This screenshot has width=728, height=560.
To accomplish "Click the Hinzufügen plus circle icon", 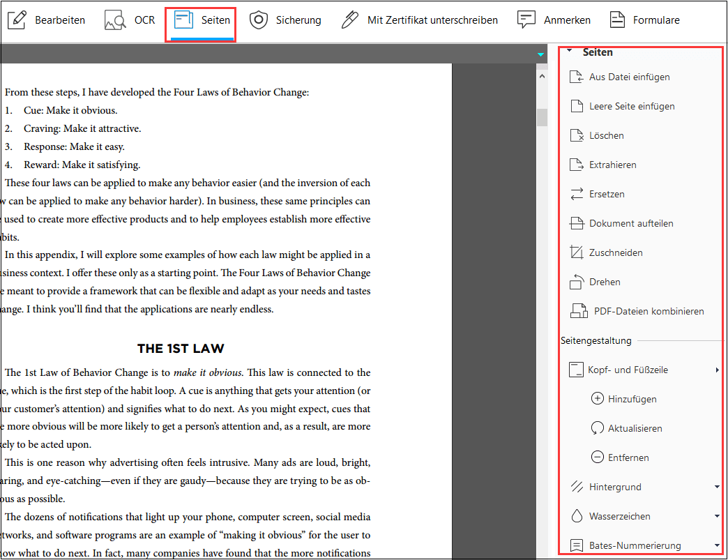I will pyautogui.click(x=597, y=399).
